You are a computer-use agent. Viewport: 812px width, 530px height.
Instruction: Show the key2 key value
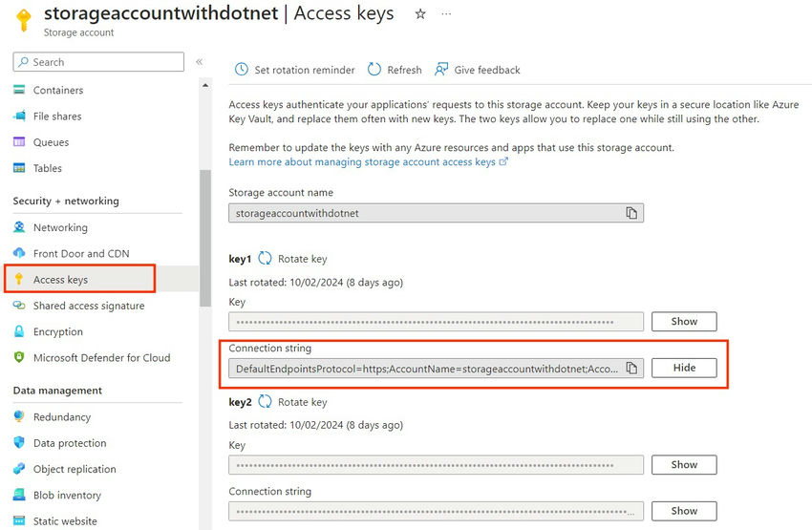point(684,465)
